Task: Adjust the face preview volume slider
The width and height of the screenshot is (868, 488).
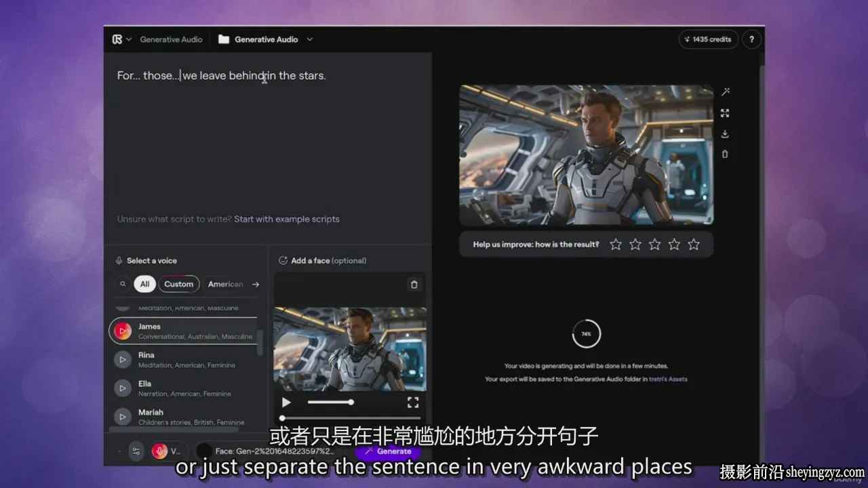Action: tap(330, 402)
